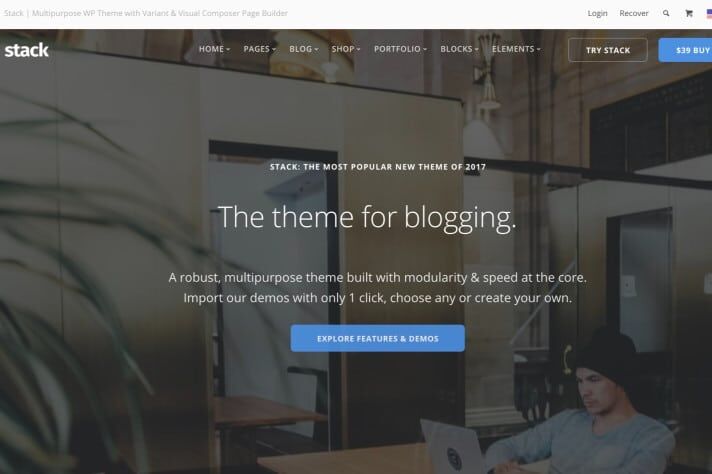712x474 pixels.
Task: Click the Portfolio dropdown arrow
Action: (x=425, y=49)
